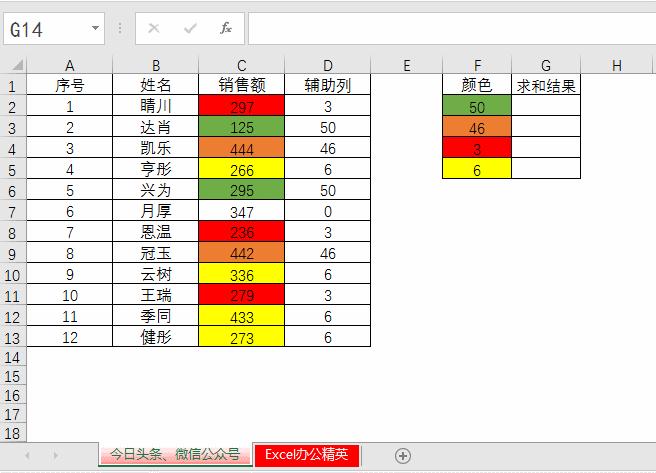Click red sales cell 279

[242, 295]
